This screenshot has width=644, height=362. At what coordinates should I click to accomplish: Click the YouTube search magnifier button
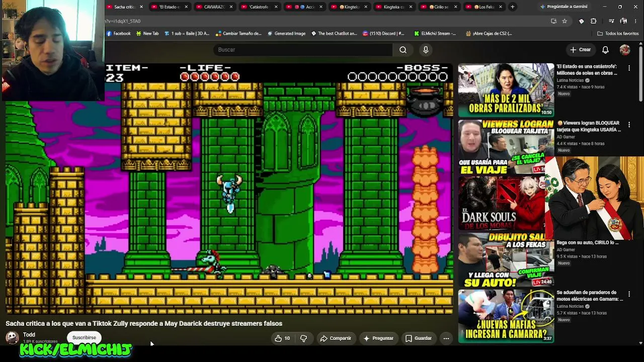403,50
